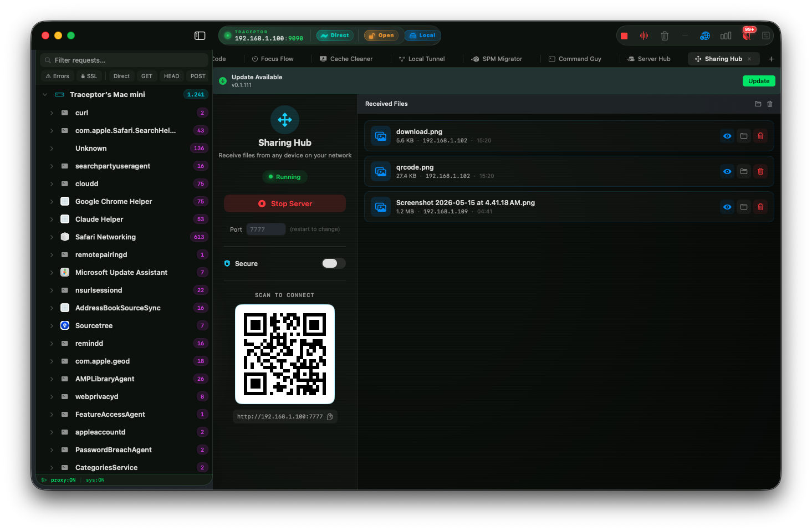The image size is (812, 531).
Task: Toggle the Direct filter chip
Action: coord(121,76)
